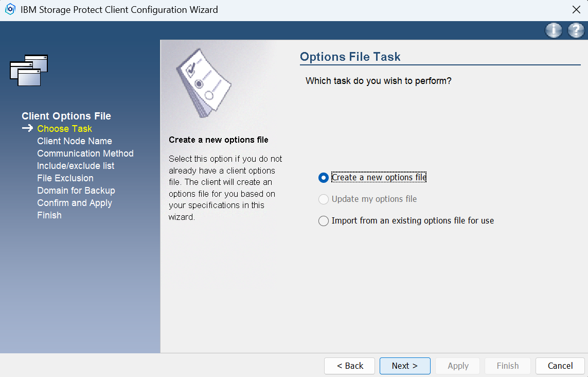
Task: Close the wizard window
Action: click(576, 10)
